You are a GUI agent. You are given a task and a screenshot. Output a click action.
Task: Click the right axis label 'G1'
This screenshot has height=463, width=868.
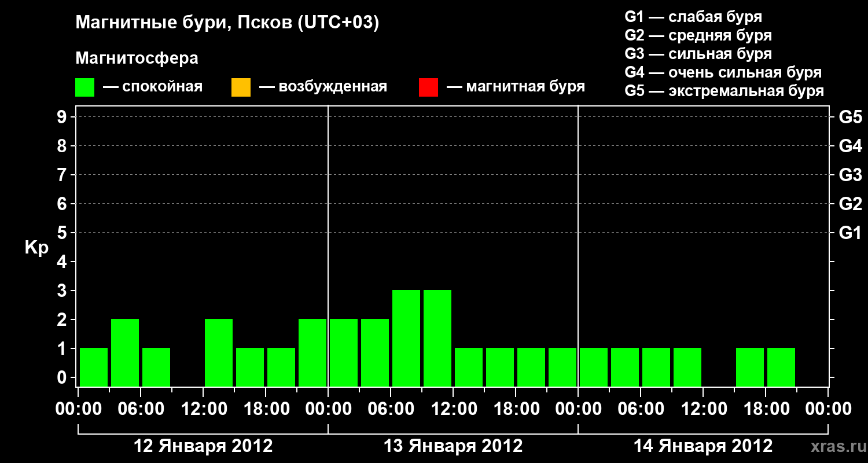[x=851, y=233]
